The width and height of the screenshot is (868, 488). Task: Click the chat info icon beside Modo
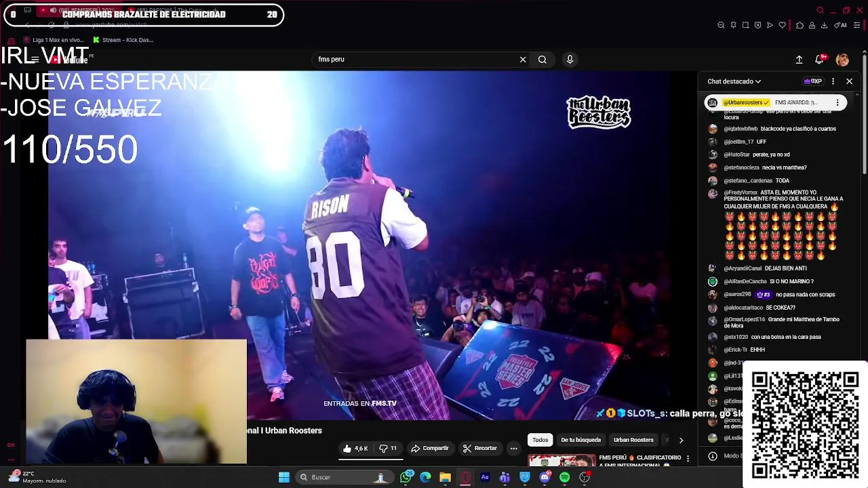click(x=712, y=456)
